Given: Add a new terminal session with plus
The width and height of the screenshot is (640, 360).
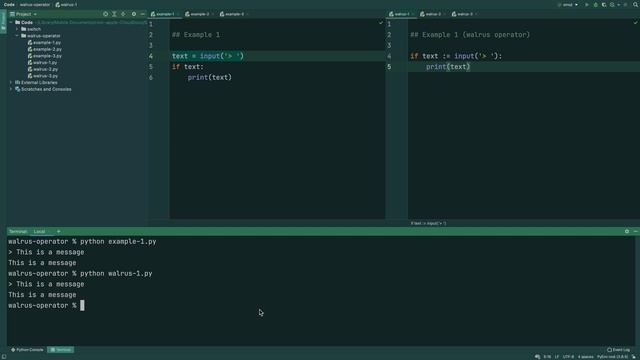Looking at the screenshot, I should coord(58,231).
